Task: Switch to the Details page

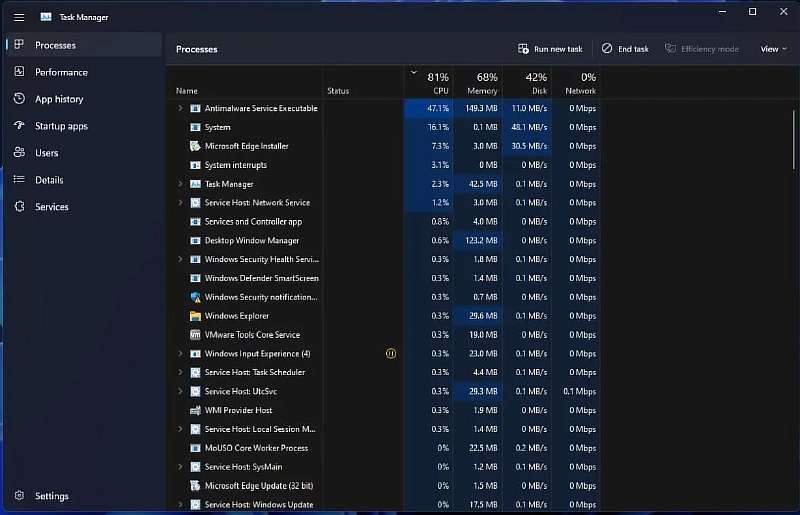Action: click(84, 180)
